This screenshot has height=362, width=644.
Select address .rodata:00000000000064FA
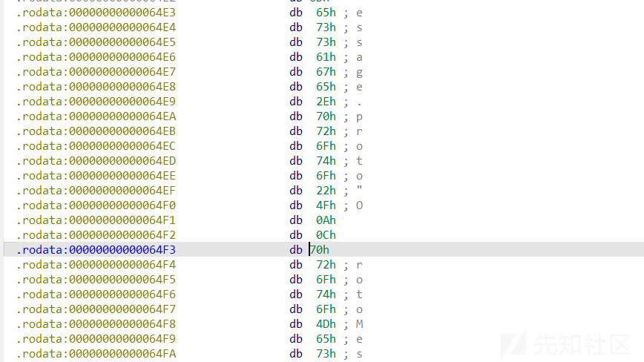(96, 354)
